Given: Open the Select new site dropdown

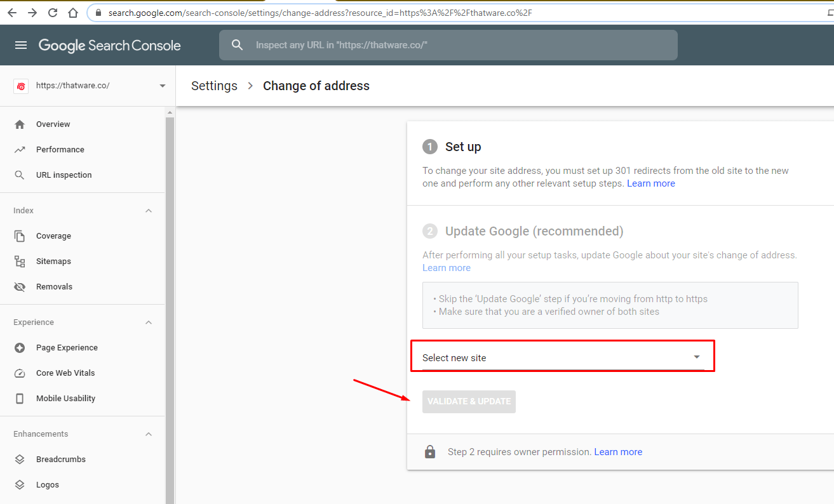Looking at the screenshot, I should point(563,357).
